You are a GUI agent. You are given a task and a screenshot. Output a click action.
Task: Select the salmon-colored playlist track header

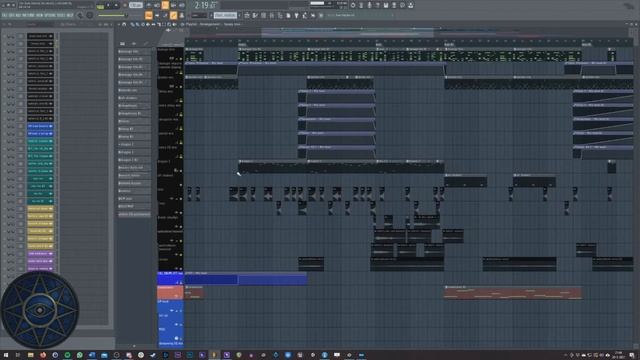point(170,292)
